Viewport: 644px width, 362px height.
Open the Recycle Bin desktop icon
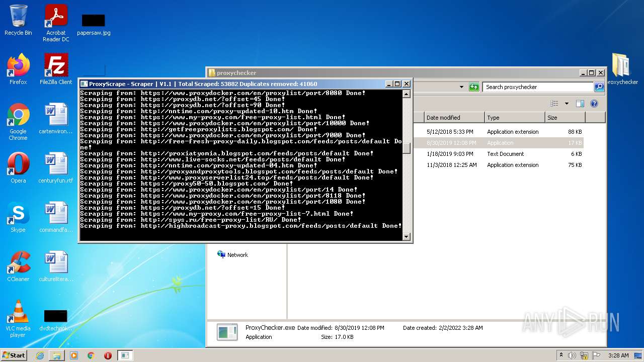point(18,20)
